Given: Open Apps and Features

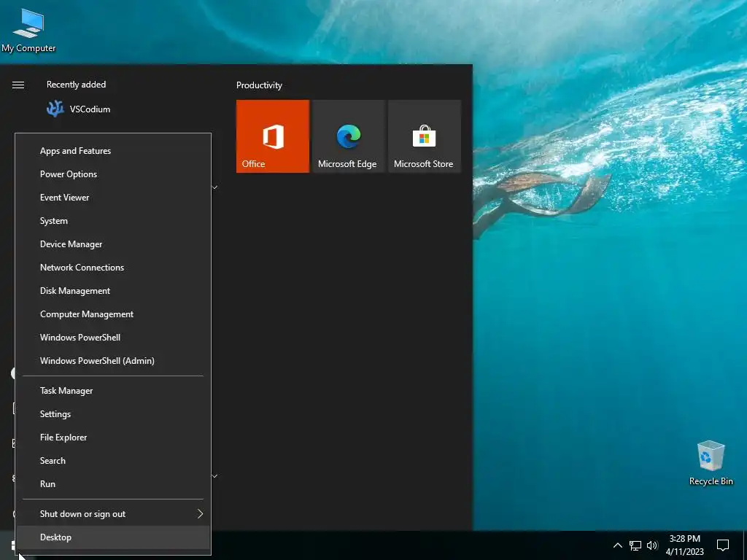Looking at the screenshot, I should tap(113, 151).
